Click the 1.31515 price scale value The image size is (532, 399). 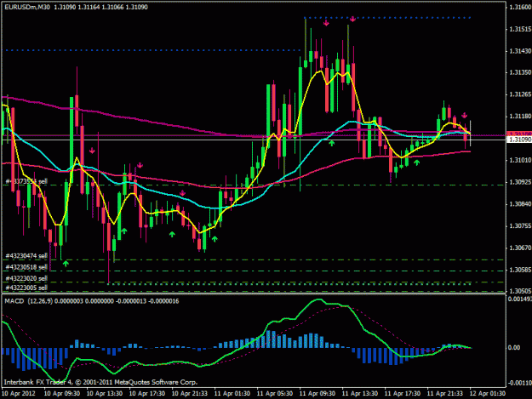click(x=519, y=29)
